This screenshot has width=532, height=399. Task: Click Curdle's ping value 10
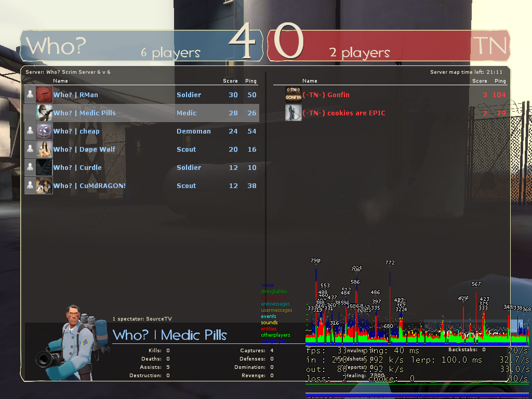tap(252, 168)
